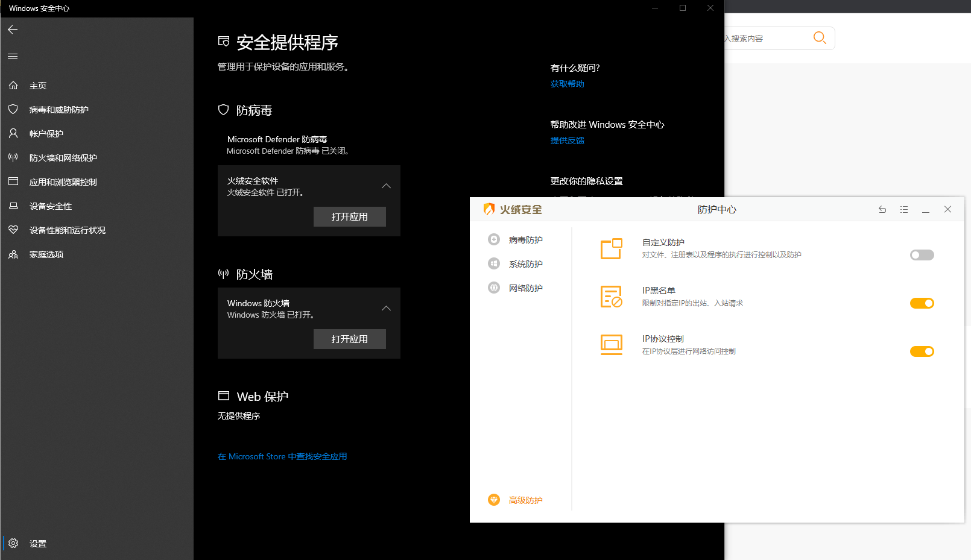
Task: Click the 防火墙 section antenna icon
Action: coord(224,274)
